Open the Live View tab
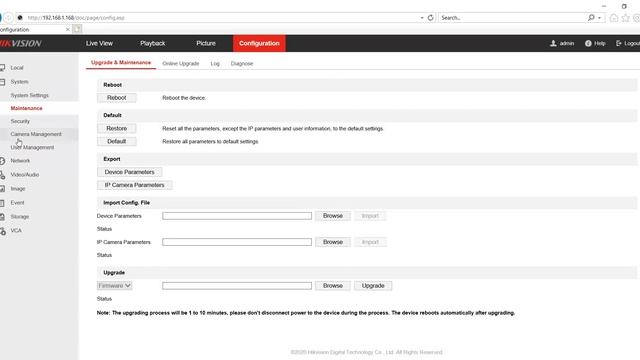 point(99,43)
